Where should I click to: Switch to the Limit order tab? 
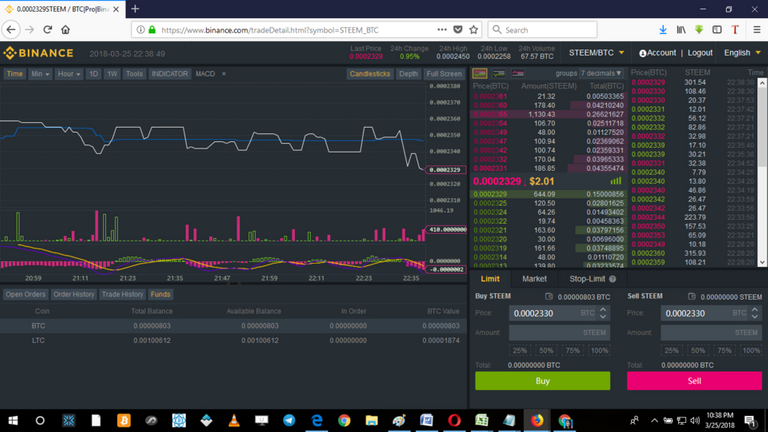click(x=490, y=279)
